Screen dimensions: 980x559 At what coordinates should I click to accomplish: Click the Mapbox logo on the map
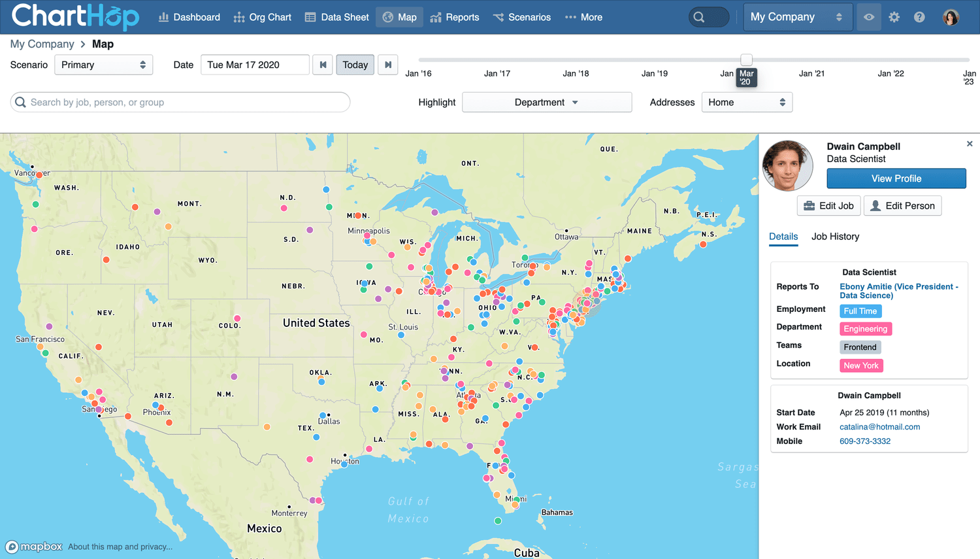click(34, 547)
